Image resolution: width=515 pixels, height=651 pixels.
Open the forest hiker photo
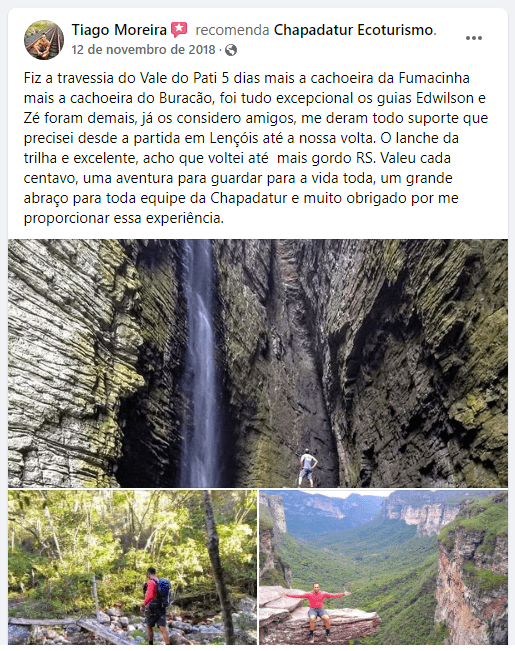click(132, 567)
